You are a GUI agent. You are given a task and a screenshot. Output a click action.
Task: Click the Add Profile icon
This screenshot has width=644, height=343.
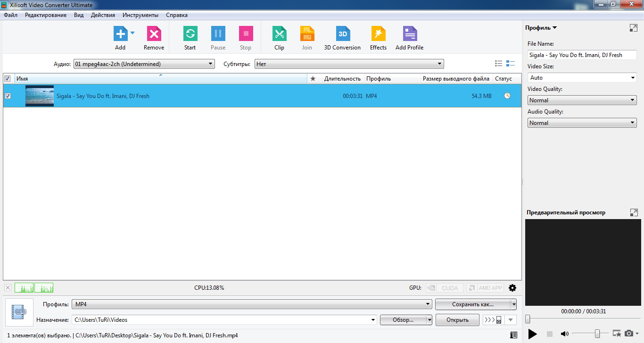tap(409, 34)
